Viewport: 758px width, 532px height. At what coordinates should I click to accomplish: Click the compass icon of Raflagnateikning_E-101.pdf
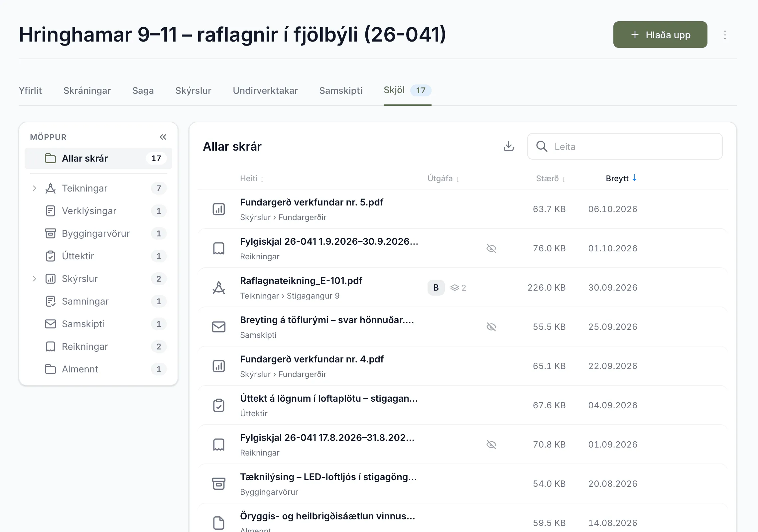[x=219, y=288]
